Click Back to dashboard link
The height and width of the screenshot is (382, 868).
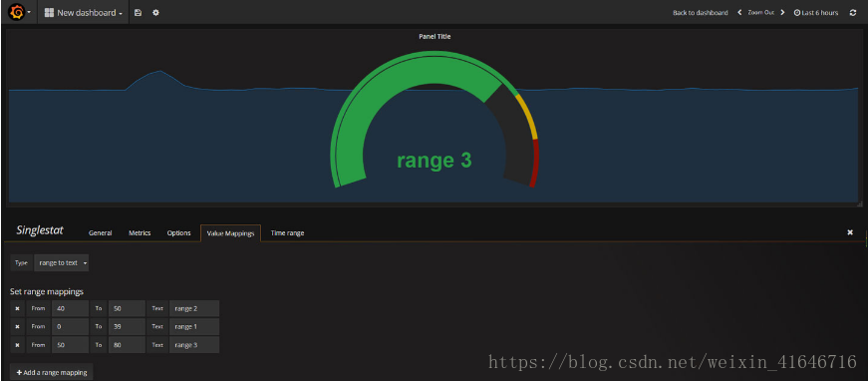(701, 12)
